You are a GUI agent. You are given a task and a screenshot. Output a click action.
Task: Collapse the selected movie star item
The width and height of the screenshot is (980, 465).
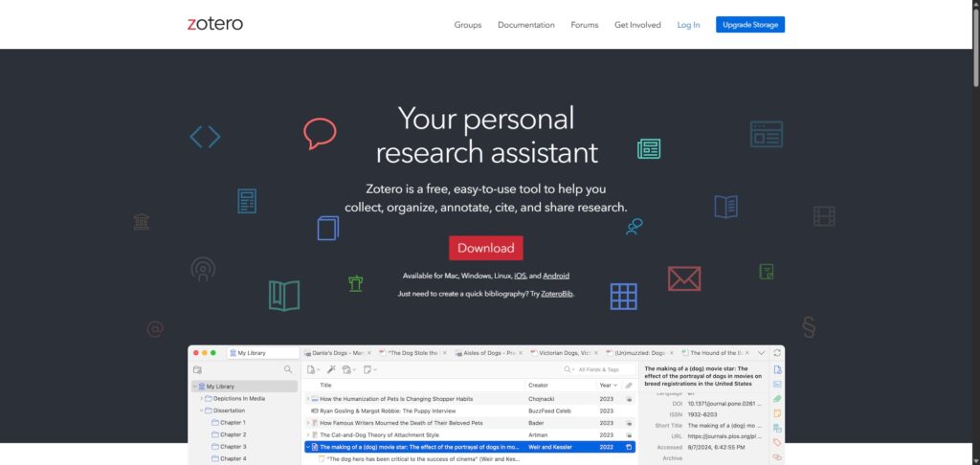click(307, 448)
